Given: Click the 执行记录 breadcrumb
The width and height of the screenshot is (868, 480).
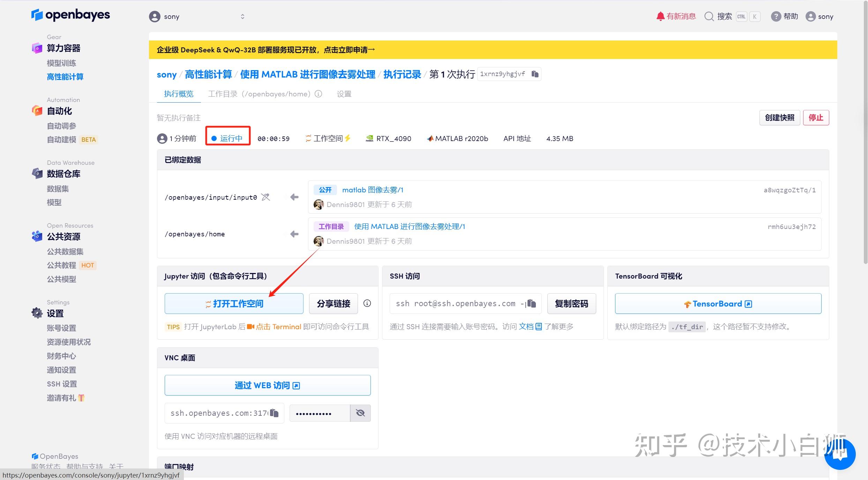Looking at the screenshot, I should pos(402,74).
